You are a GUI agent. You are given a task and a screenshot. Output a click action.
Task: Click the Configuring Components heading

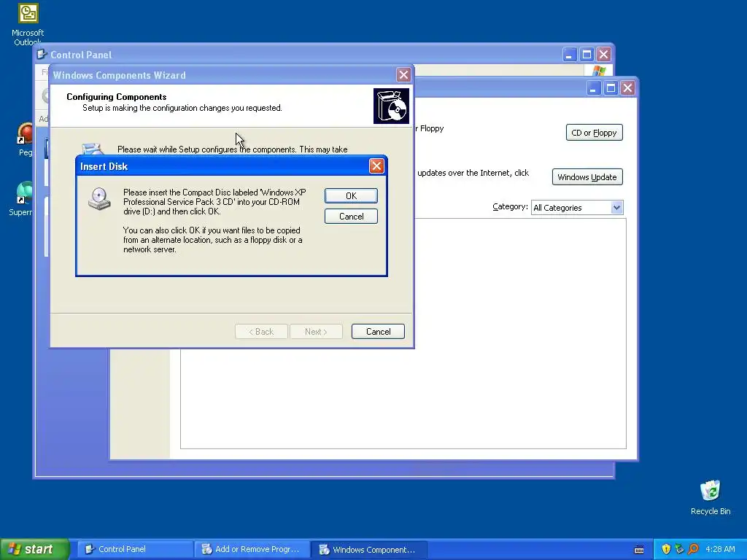(x=116, y=97)
